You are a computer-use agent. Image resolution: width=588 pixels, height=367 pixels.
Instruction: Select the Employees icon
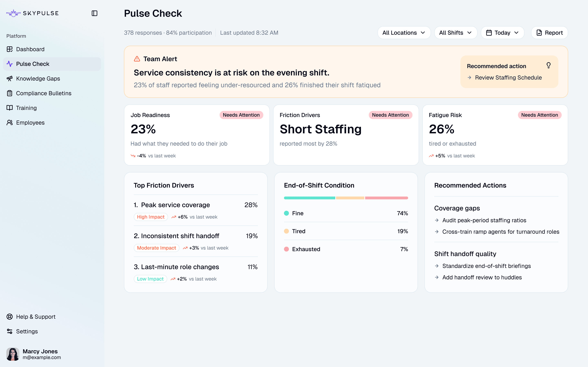tap(10, 123)
